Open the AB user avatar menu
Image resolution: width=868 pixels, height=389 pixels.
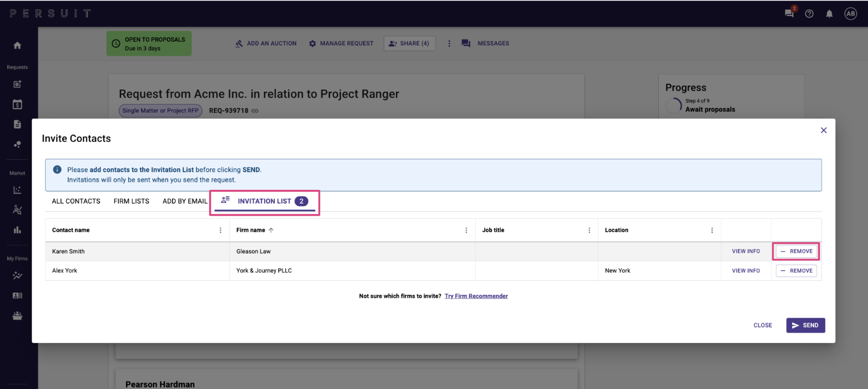[x=850, y=13]
